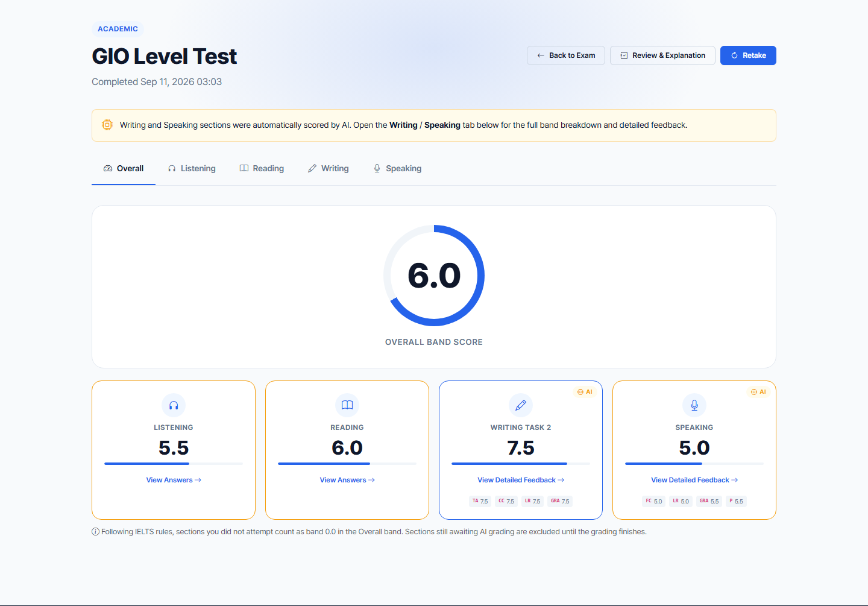
Task: Click the info icon beside the IELTS rules note
Action: (x=95, y=532)
